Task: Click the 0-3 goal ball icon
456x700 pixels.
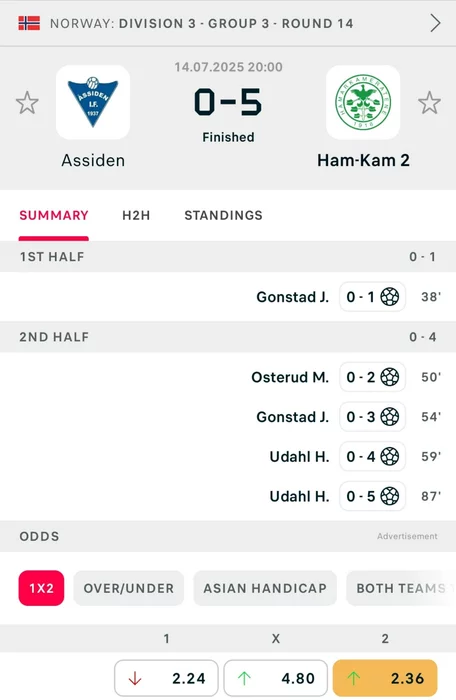Action: point(389,417)
